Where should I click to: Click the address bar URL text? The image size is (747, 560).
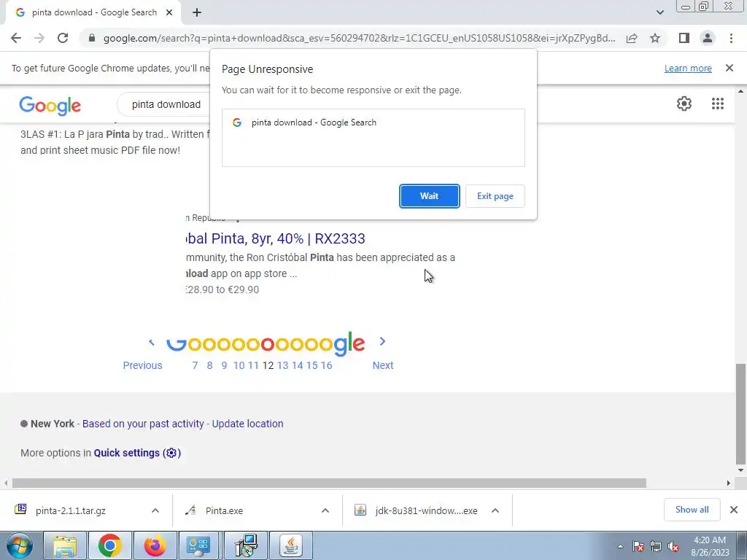pyautogui.click(x=359, y=38)
